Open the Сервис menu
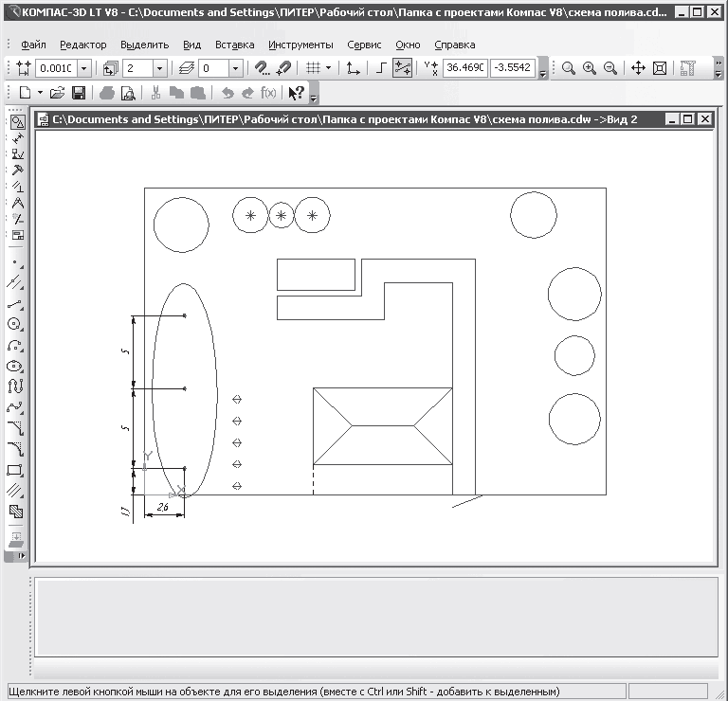The image size is (728, 701). tap(364, 45)
